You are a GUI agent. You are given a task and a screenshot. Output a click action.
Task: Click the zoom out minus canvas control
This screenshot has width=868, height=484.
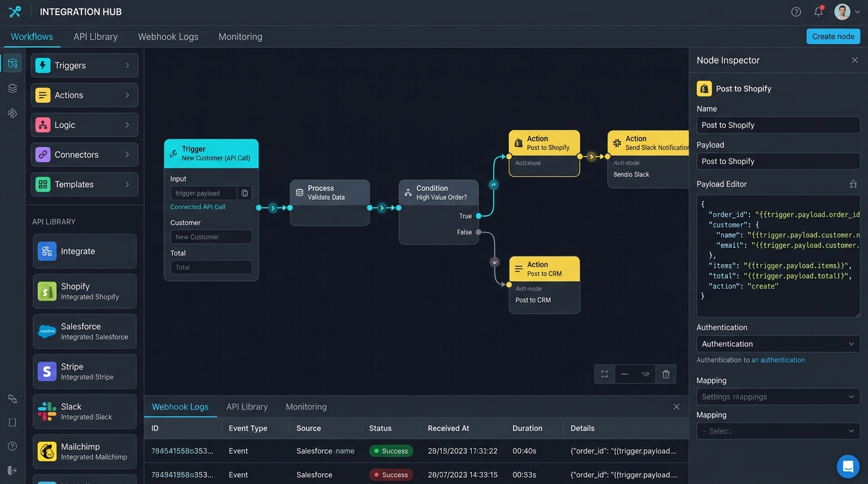pos(625,374)
